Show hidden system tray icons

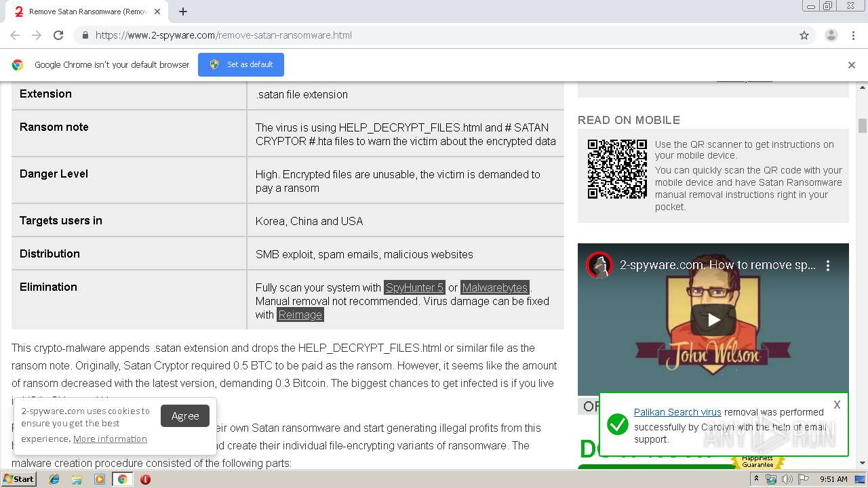pos(757,479)
